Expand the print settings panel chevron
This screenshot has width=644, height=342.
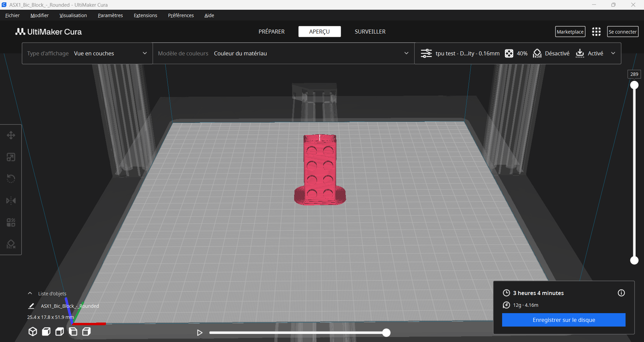[x=613, y=53]
